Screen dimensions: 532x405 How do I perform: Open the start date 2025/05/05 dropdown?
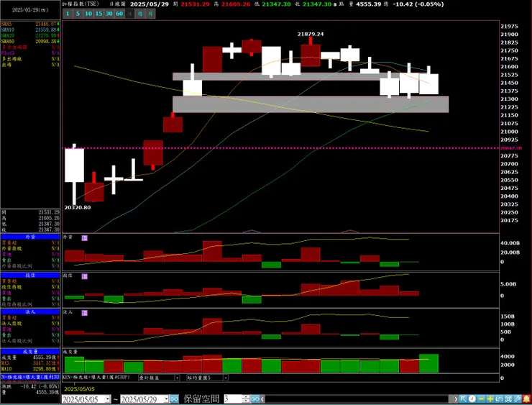tap(108, 399)
